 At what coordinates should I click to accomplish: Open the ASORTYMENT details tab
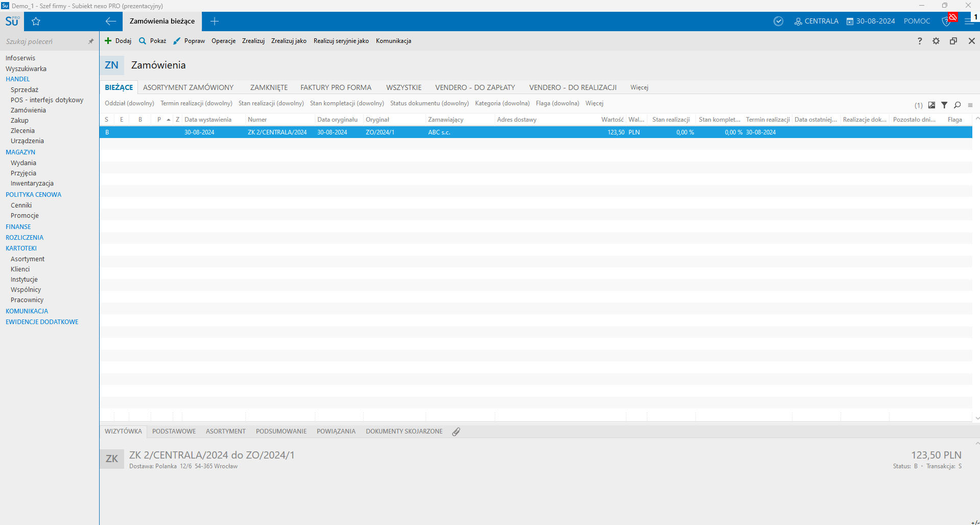point(225,431)
